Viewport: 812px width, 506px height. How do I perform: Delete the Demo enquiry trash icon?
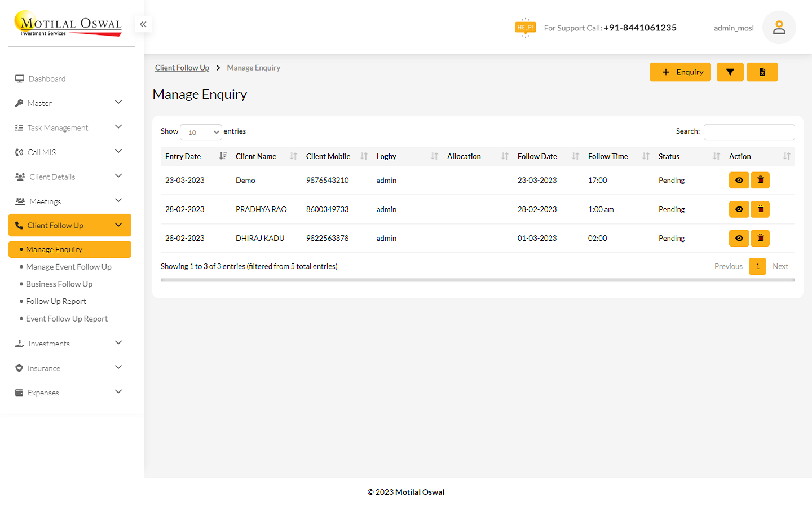(760, 180)
